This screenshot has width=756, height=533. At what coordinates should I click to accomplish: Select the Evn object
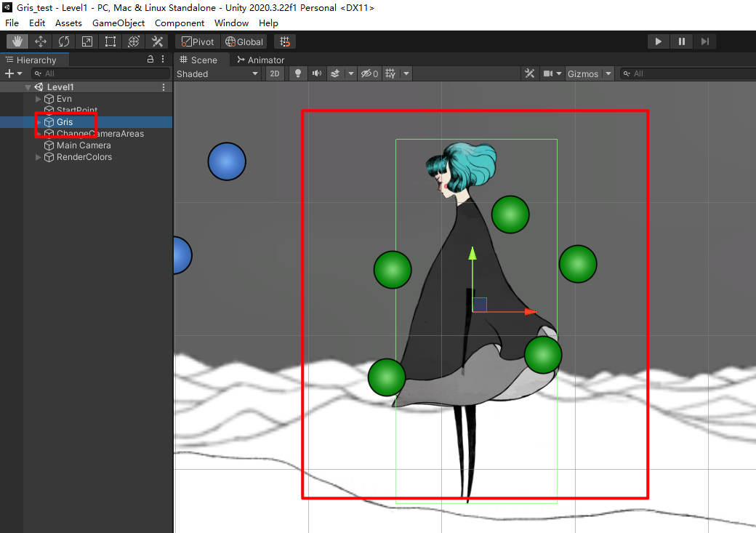(x=64, y=99)
